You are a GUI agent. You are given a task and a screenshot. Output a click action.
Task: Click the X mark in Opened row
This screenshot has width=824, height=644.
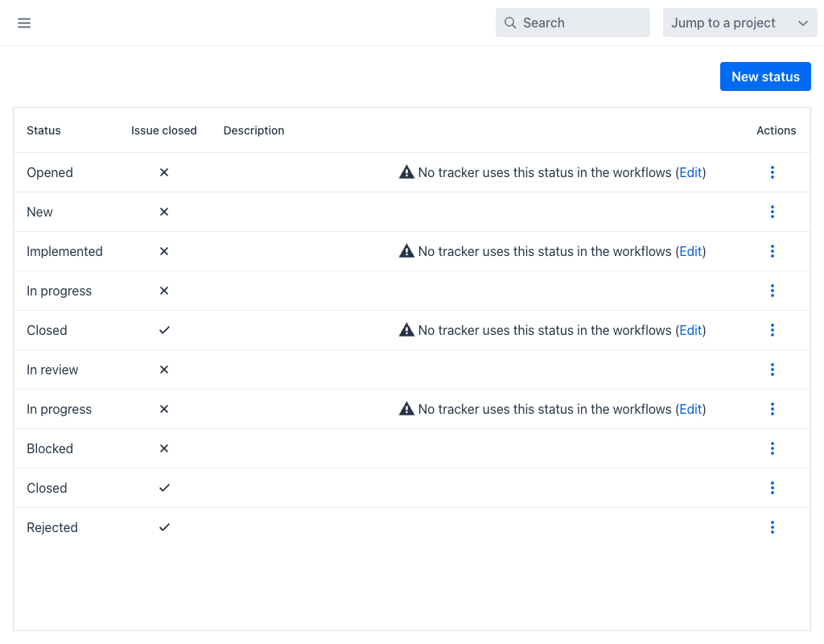coord(164,172)
